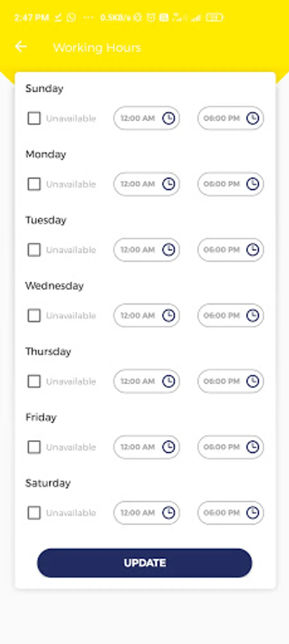Viewport: 289px width, 644px height.
Task: Select Friday start time 12:00 AM field
Action: pos(138,447)
